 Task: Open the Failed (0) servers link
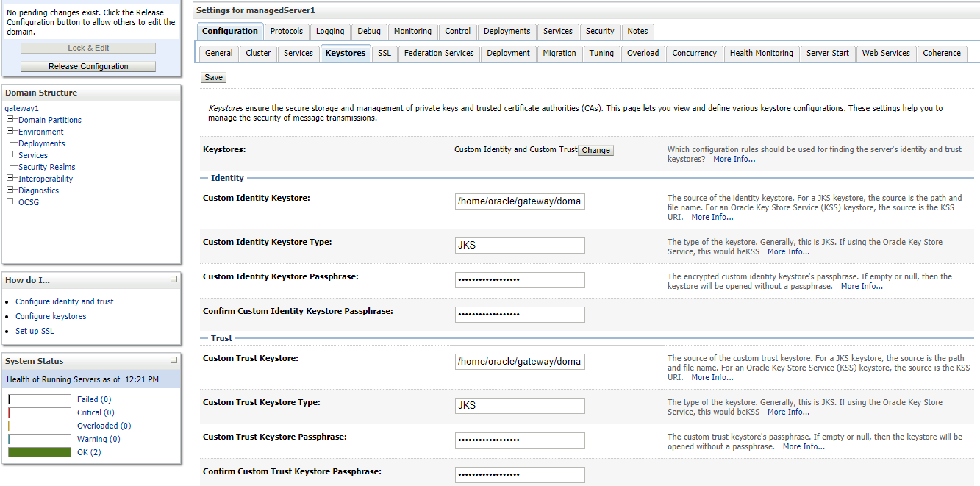click(x=94, y=399)
